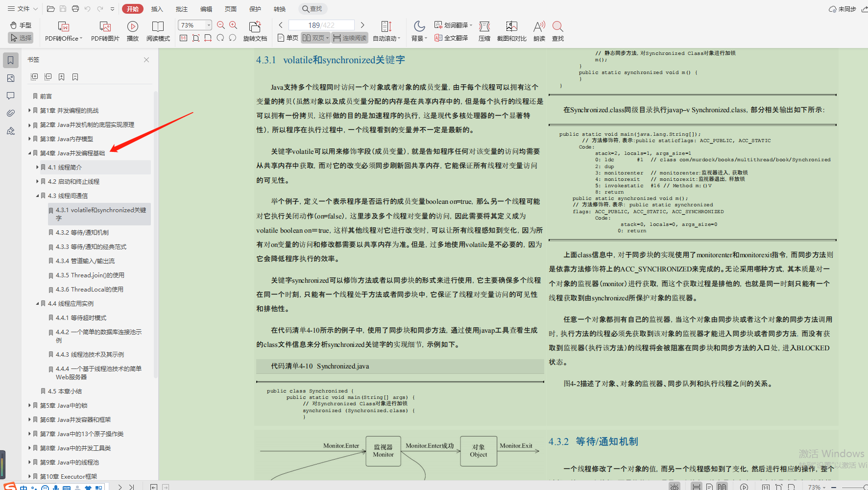Expand 4.1 线程简介 bookmark
This screenshot has width=868, height=490.
click(x=37, y=167)
